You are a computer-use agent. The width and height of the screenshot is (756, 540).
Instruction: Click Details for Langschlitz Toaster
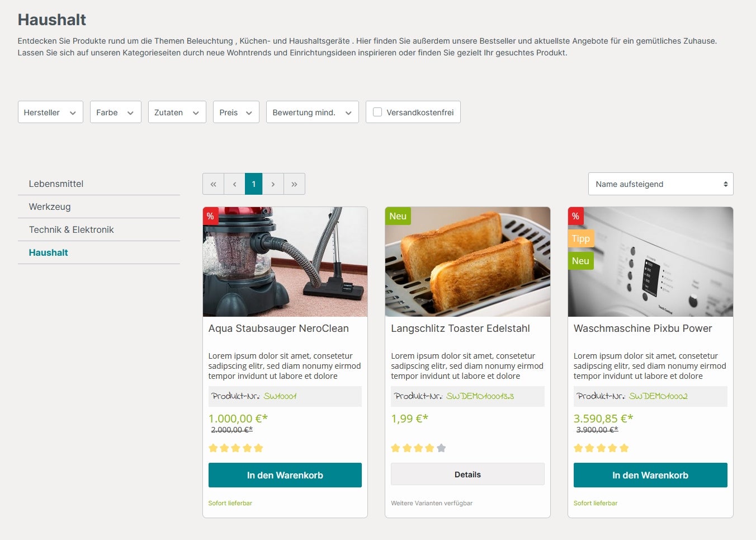pyautogui.click(x=467, y=475)
